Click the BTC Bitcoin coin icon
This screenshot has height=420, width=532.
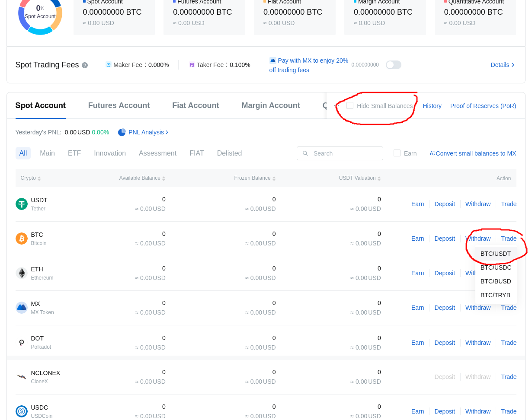click(22, 239)
